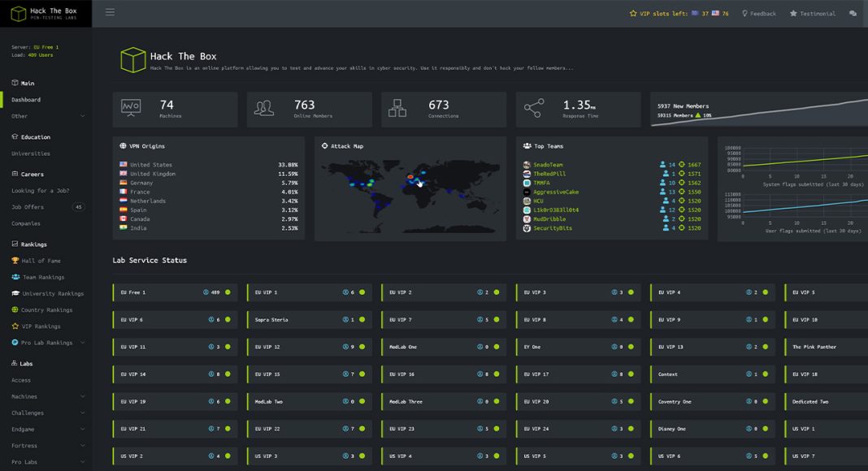Click the SnadoTeam avatar in Top Teams
Screen dimensions: 868x471
pos(527,165)
